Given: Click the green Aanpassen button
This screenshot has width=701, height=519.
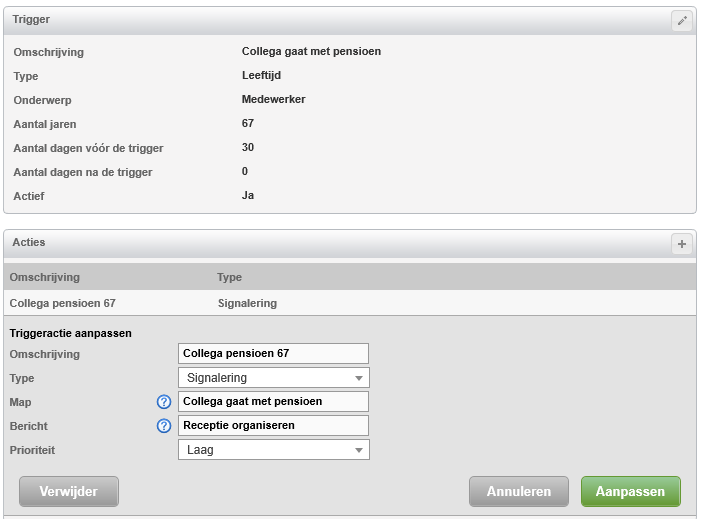Looking at the screenshot, I should (630, 491).
